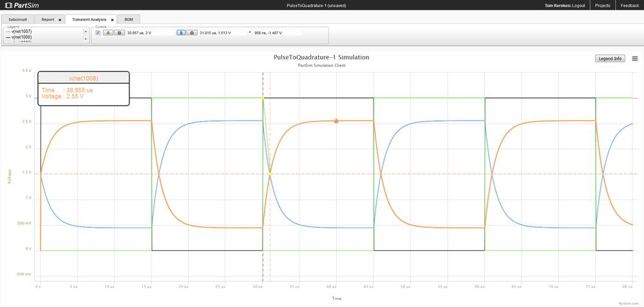Viewport: 644px width, 307px height.
Task: Switch to the Report tab
Action: tap(48, 20)
